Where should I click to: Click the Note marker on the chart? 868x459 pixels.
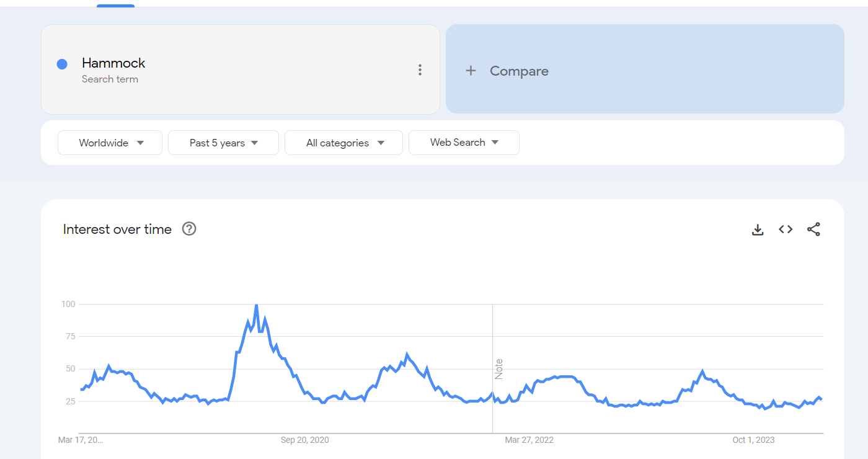498,369
